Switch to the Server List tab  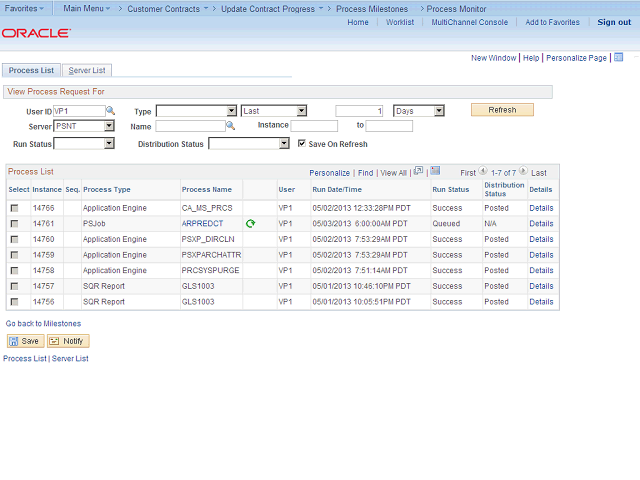coord(87,71)
